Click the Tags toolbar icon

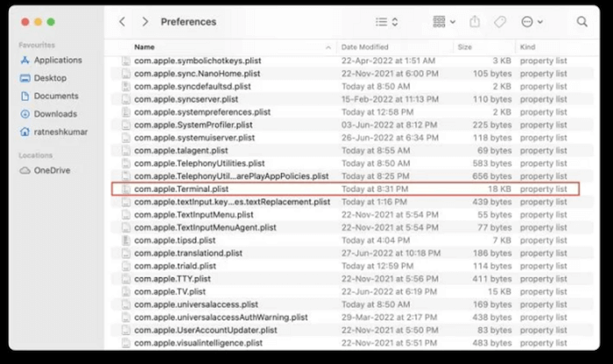pos(500,21)
